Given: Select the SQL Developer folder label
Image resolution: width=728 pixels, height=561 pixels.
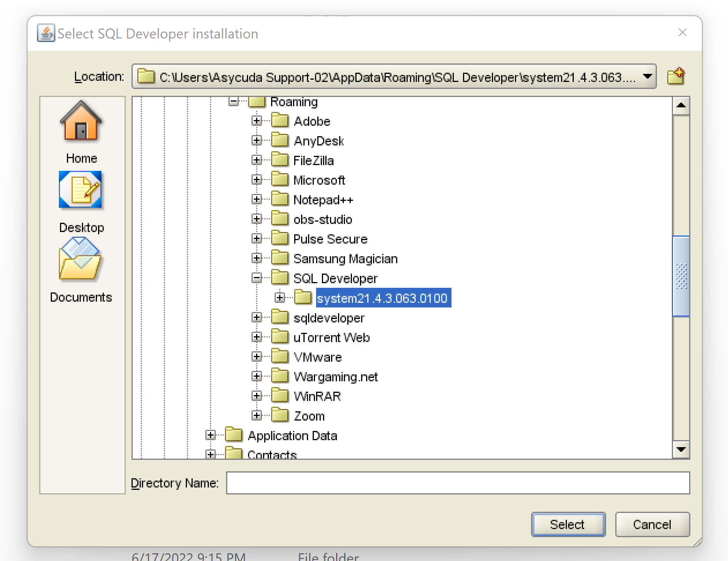Looking at the screenshot, I should click(x=335, y=278).
